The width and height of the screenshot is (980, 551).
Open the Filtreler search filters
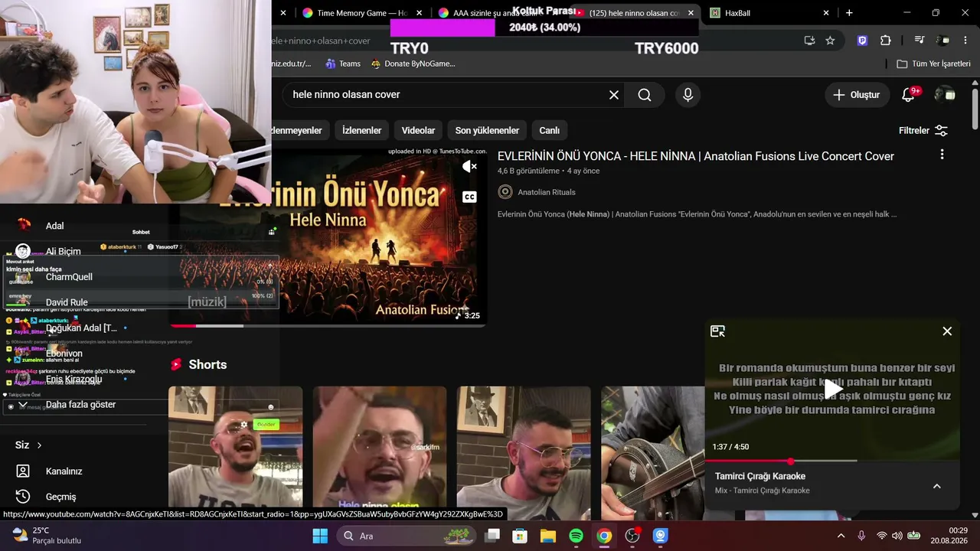[923, 131]
